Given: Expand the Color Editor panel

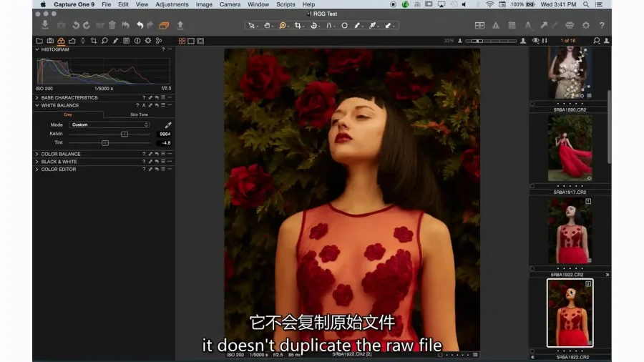Looking at the screenshot, I should coord(37,169).
